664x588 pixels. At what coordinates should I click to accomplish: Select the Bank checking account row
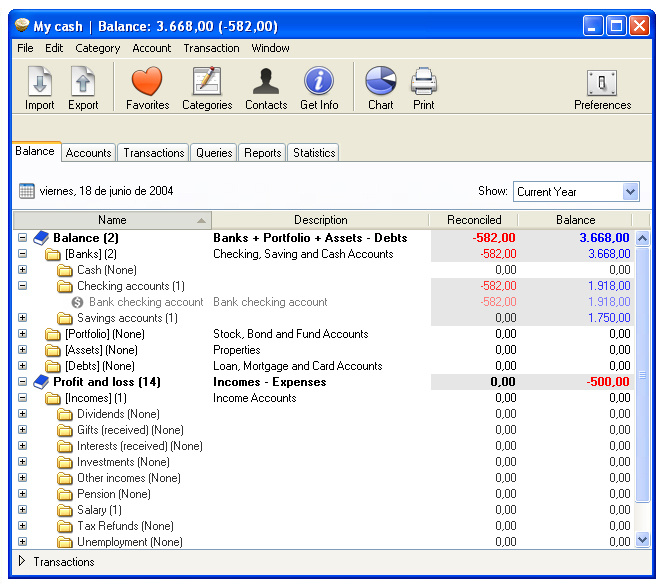(x=146, y=302)
